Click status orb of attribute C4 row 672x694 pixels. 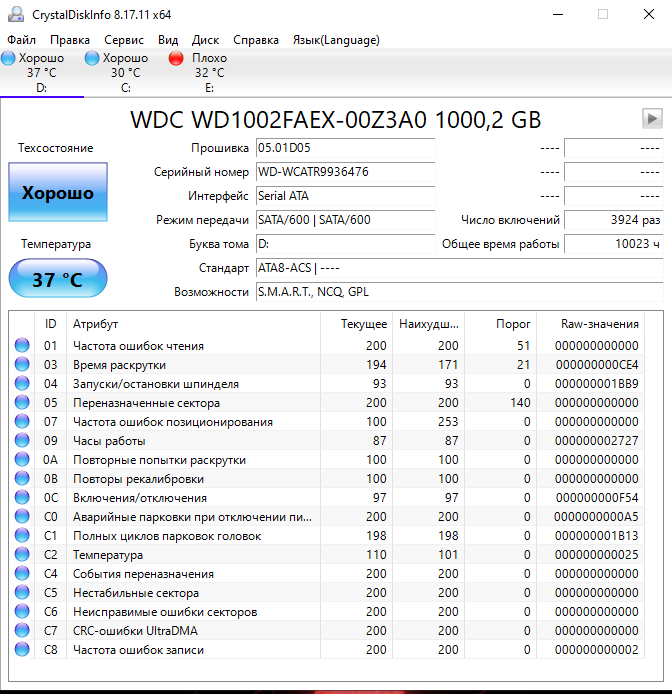(x=22, y=574)
